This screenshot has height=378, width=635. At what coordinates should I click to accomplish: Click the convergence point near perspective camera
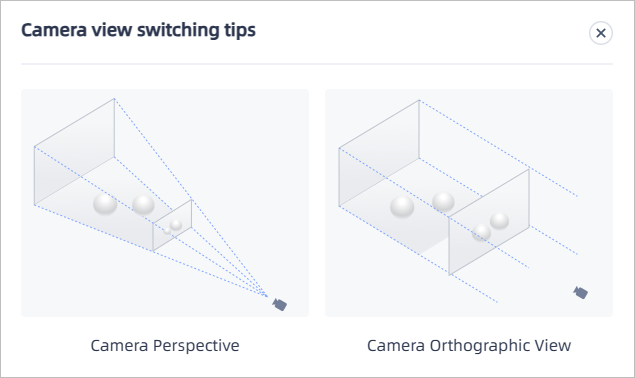[265, 295]
